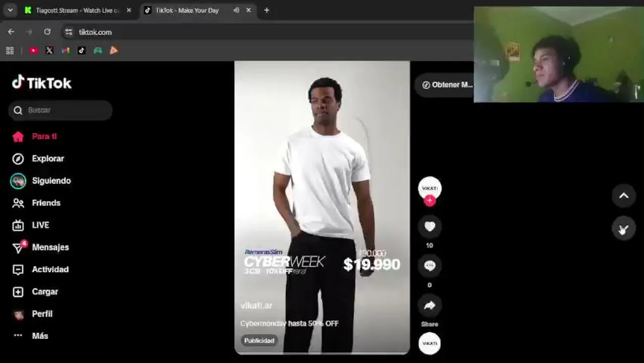Click the Publicidad ad label
The height and width of the screenshot is (363, 644).
click(259, 341)
